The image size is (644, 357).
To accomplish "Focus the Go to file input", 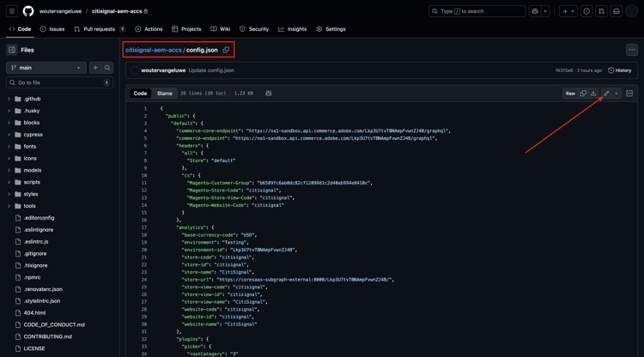I will 59,82.
